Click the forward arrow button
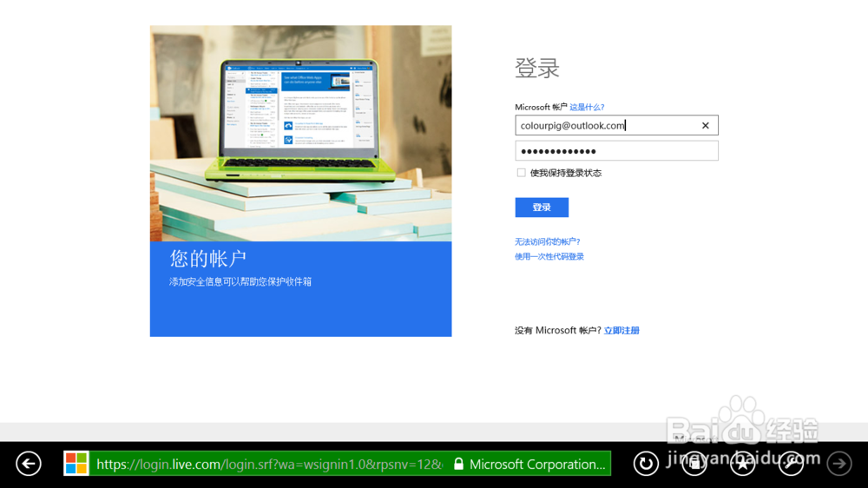This screenshot has height=488, width=868. coord(839,464)
